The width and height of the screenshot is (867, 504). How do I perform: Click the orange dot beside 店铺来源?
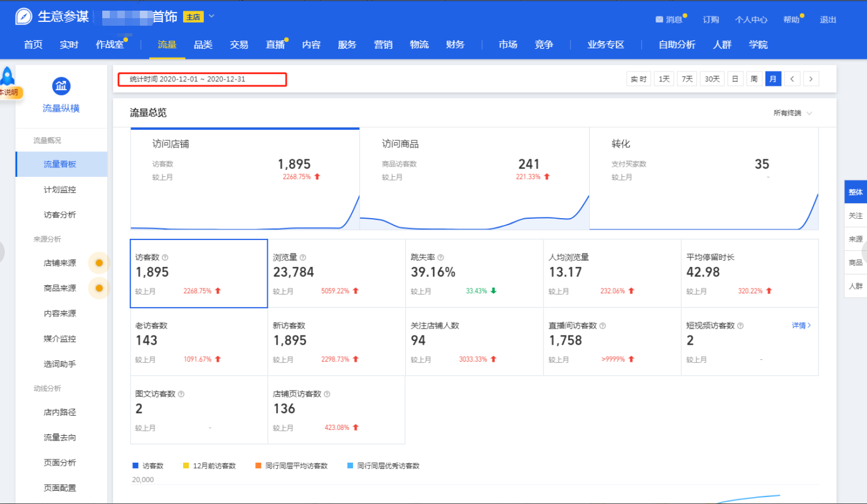98,263
